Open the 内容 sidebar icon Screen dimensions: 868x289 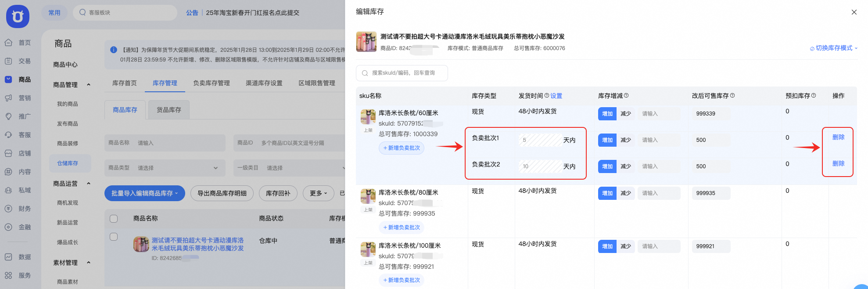8,172
